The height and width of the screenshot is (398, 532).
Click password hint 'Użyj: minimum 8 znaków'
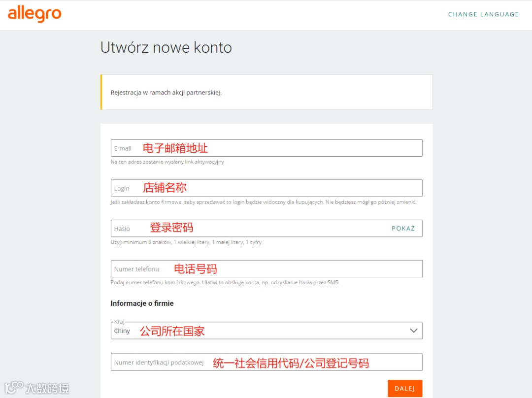pos(141,242)
